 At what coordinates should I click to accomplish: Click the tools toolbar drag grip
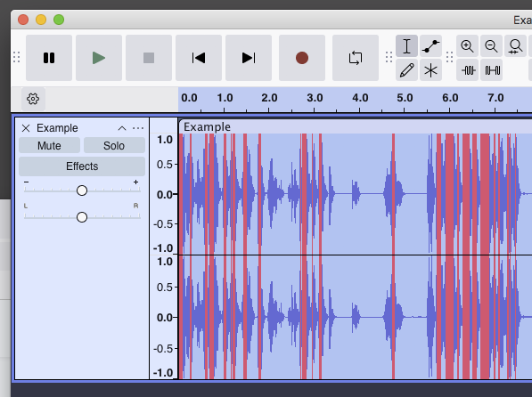pos(389,57)
